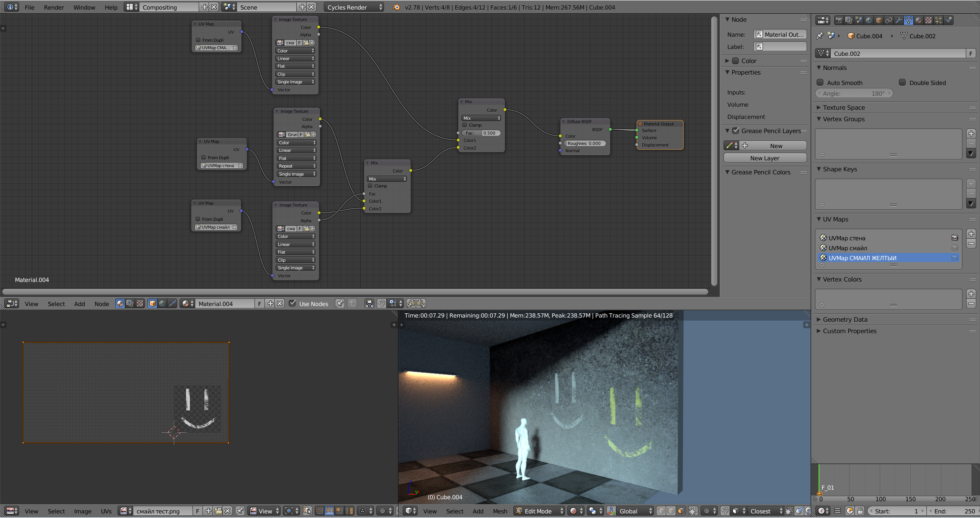
Task: Open the Mesh menu in 3D viewport
Action: pyautogui.click(x=500, y=511)
